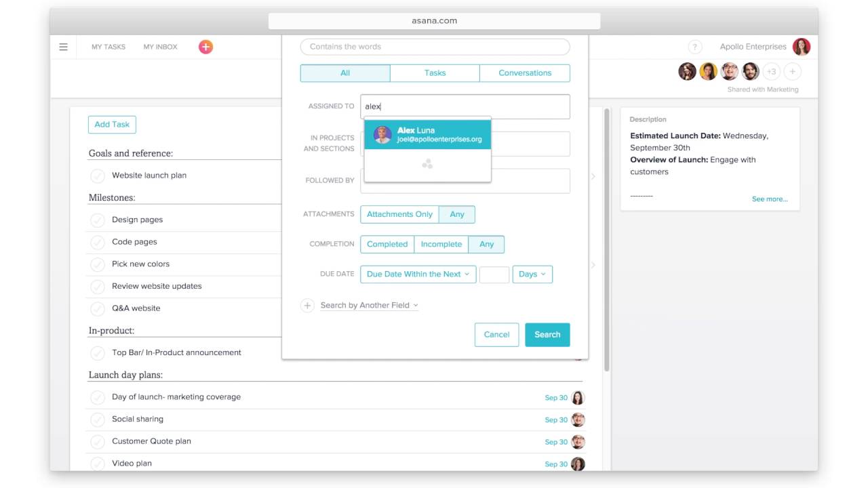Select the Tasks search tab
868x488 pixels.
[x=435, y=73]
